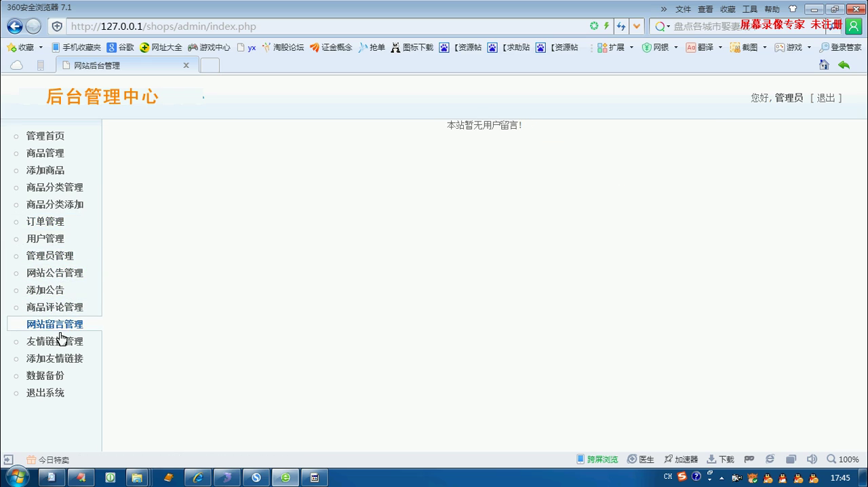Click the green lightning speed-mode icon
The image size is (868, 487).
607,26
